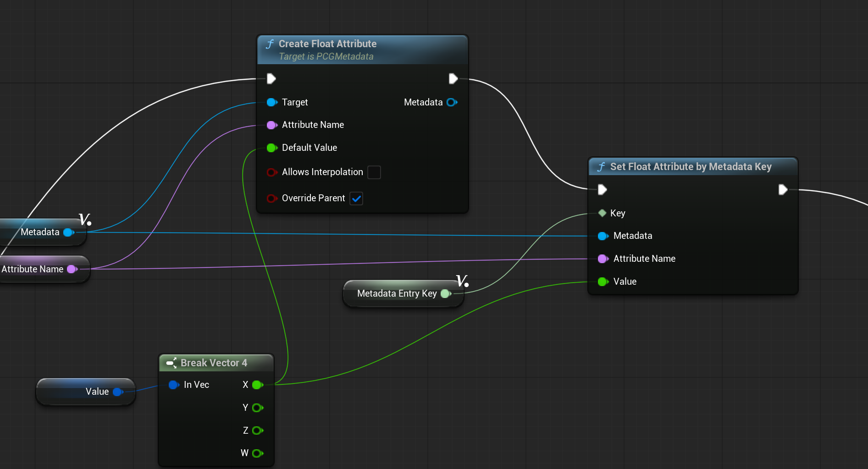
Task: Click the Target input pin on Create Float Attribute
Action: [x=271, y=102]
